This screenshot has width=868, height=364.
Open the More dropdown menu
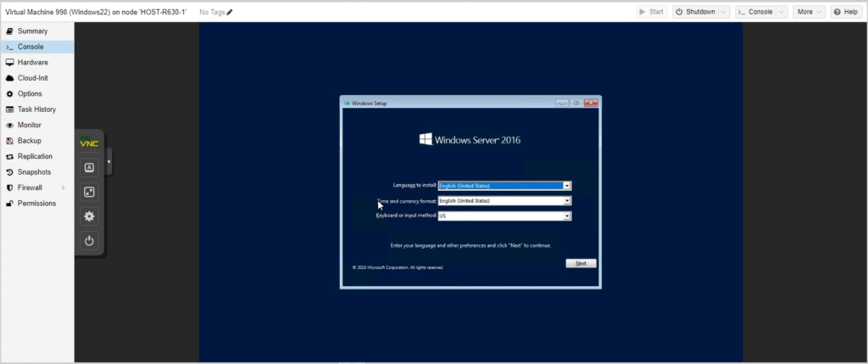click(x=810, y=12)
